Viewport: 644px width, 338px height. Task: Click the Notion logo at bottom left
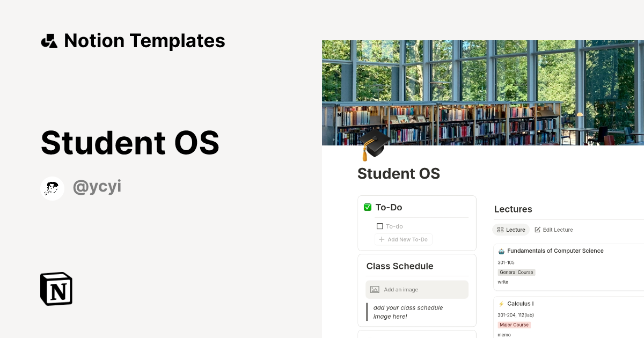tap(55, 289)
